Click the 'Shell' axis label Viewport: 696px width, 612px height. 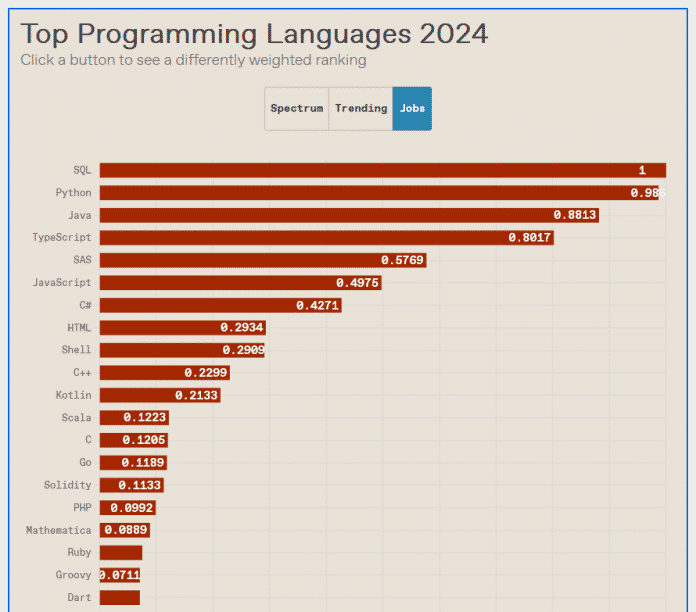pyautogui.click(x=76, y=350)
